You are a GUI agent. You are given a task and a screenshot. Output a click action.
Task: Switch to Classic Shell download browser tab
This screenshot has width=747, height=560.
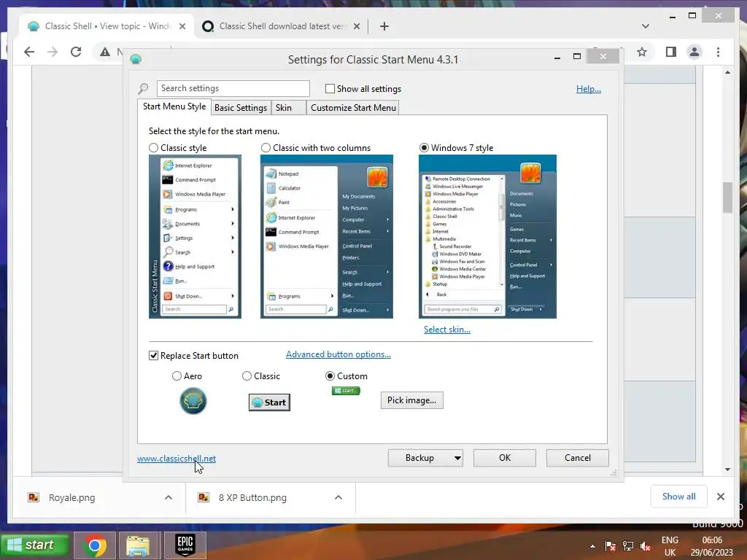(x=281, y=26)
